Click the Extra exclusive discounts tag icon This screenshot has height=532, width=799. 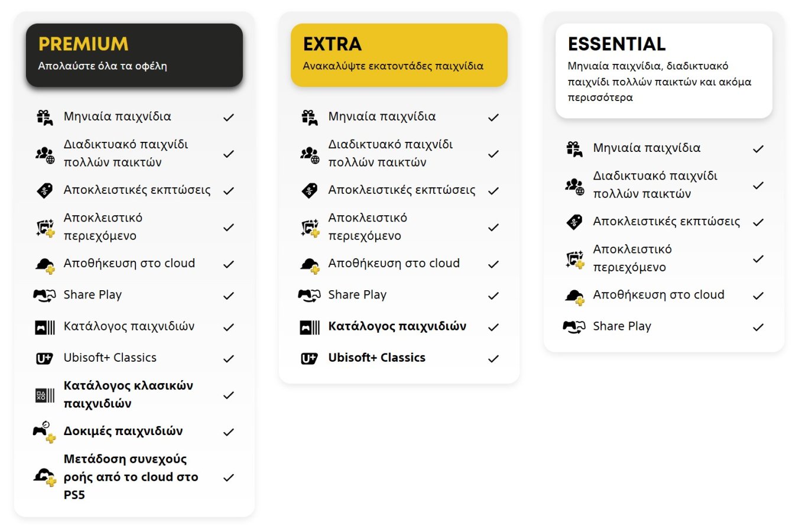pos(310,190)
